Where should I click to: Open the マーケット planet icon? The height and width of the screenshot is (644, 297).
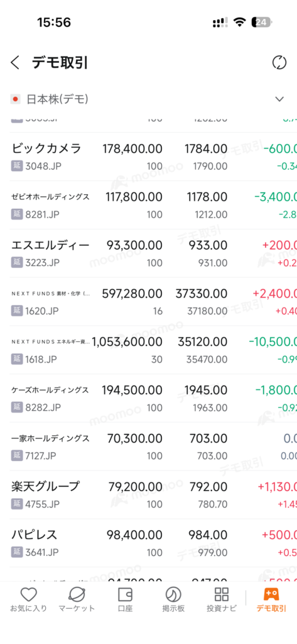[x=77, y=594]
